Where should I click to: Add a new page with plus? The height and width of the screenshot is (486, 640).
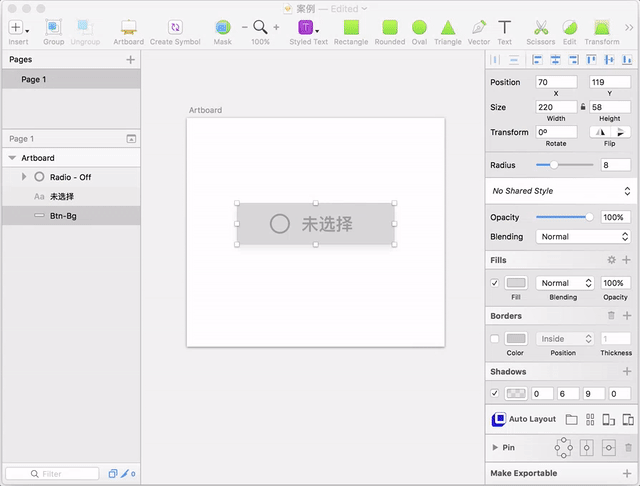click(131, 60)
